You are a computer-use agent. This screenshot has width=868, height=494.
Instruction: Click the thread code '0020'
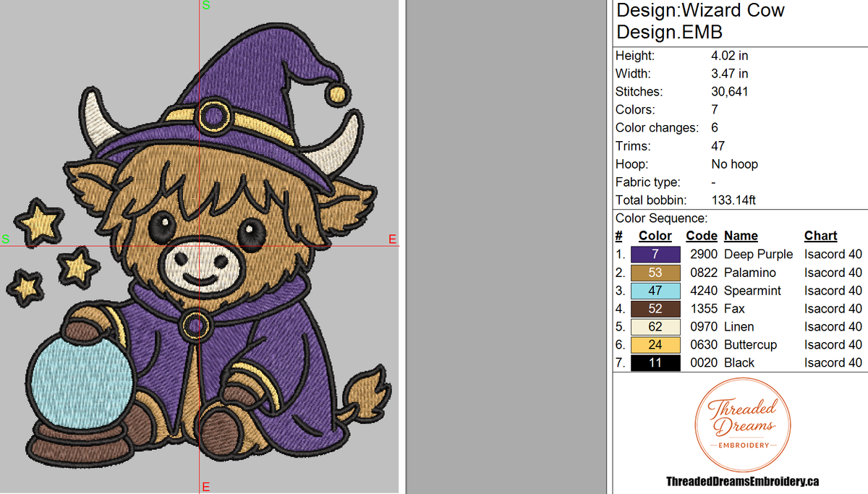click(x=704, y=363)
